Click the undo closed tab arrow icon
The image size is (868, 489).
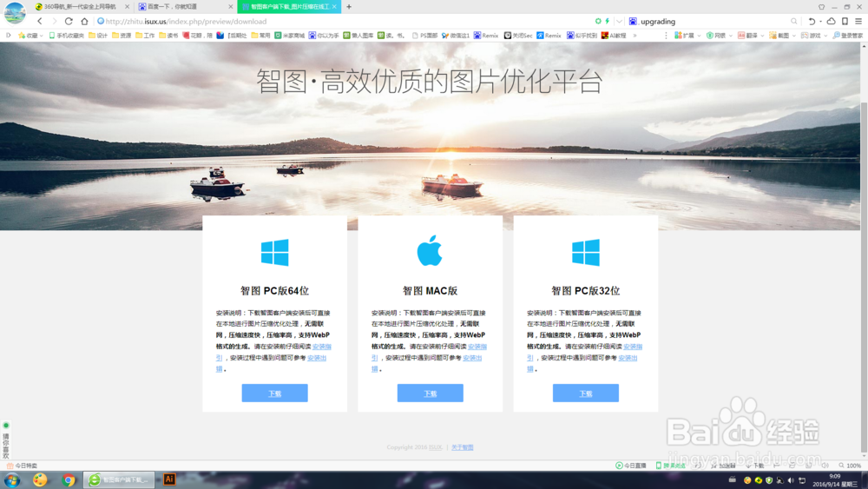812,21
